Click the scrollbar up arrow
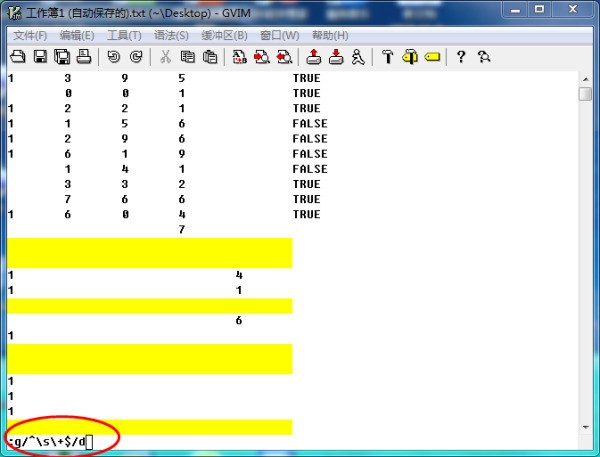 [585, 77]
